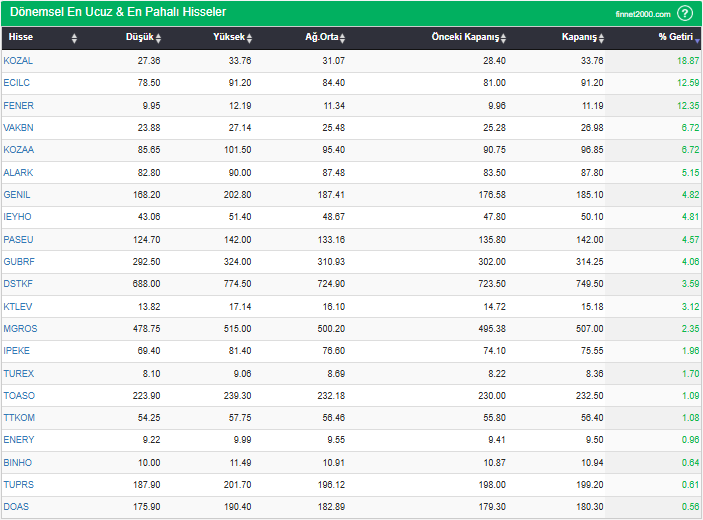
Task: Sort by % Getiri sort arrows
Action: [x=698, y=38]
